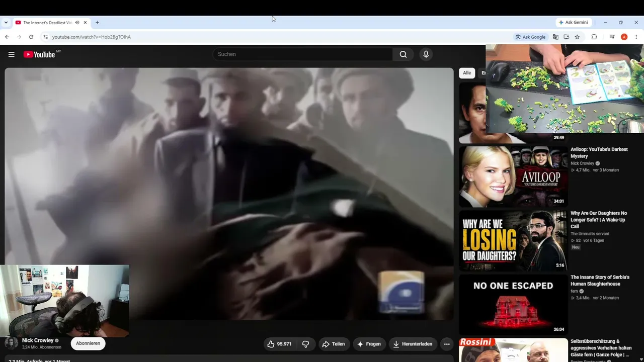Open 'No One Escaped' video thumbnail
The image size is (644, 362).
click(x=513, y=305)
